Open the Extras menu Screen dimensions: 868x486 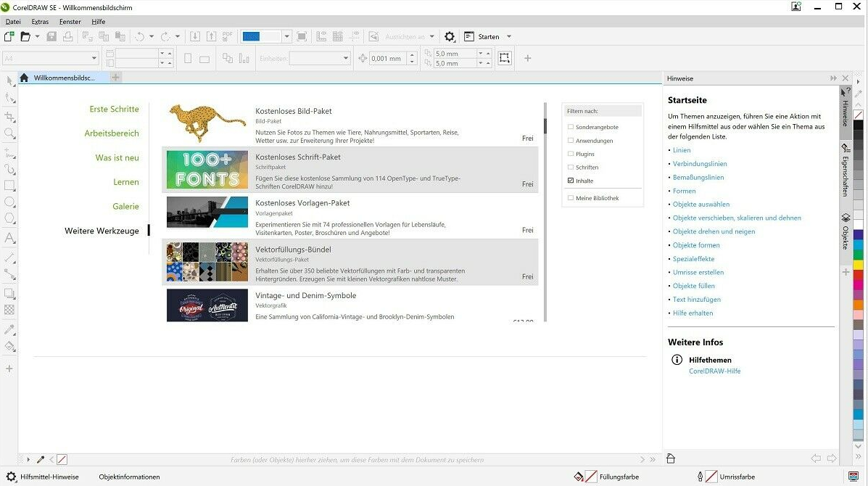coord(40,22)
